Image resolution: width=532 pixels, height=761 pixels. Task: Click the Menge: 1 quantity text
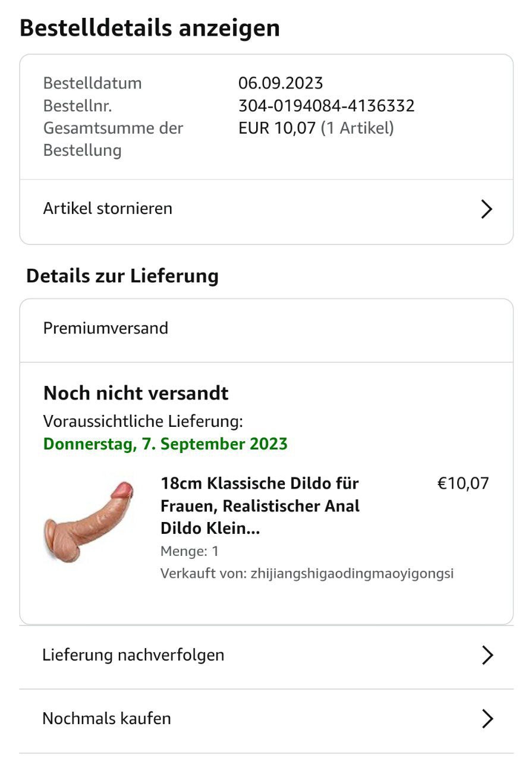point(190,551)
